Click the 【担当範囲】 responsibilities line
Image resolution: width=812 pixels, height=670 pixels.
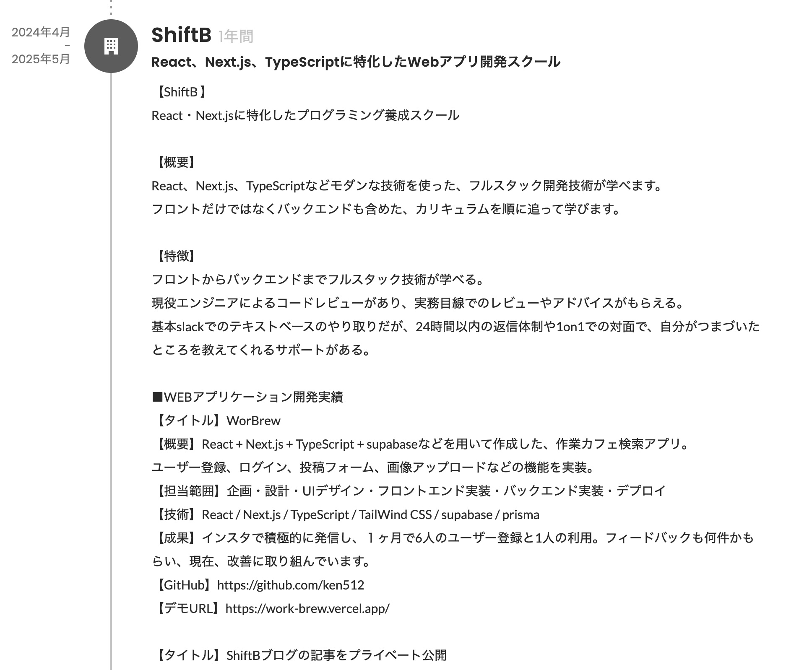[409, 491]
